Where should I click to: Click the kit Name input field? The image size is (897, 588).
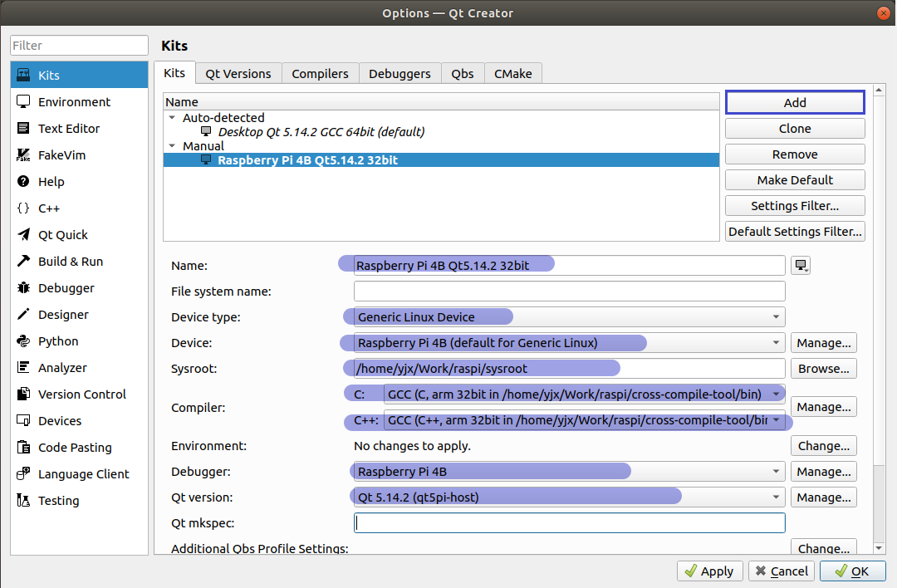click(x=569, y=266)
